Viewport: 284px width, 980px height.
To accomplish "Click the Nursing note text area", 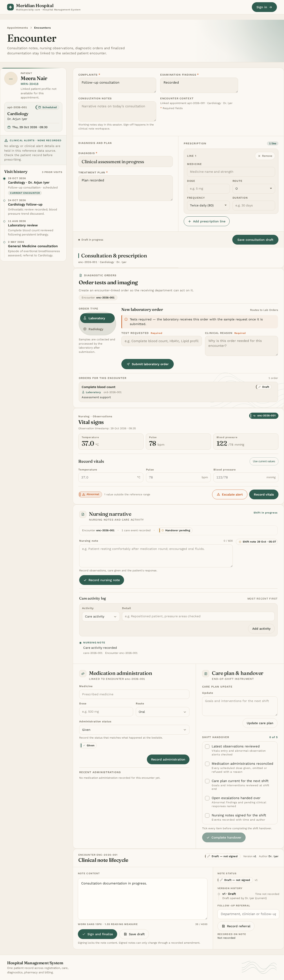I will (x=156, y=556).
